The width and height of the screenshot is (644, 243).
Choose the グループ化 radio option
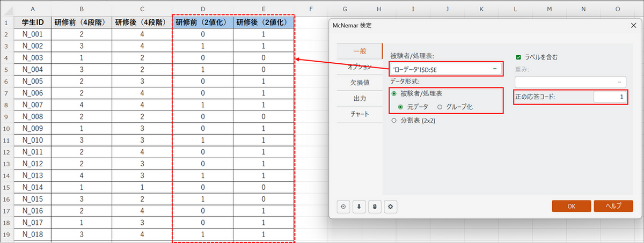coord(441,107)
